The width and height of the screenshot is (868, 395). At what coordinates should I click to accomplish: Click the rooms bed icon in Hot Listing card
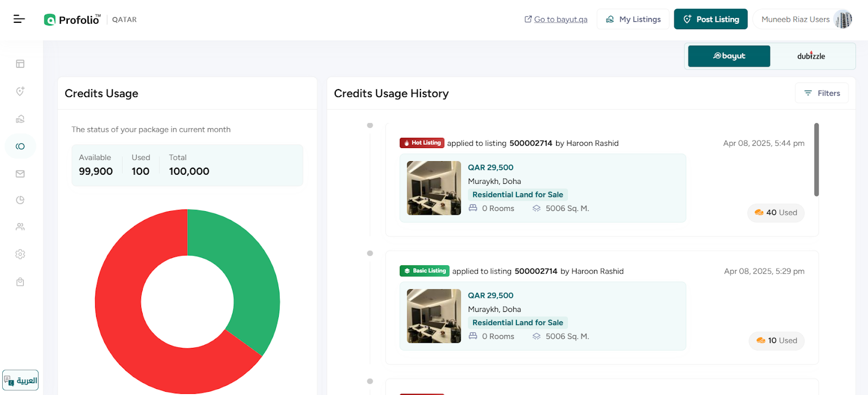(473, 208)
